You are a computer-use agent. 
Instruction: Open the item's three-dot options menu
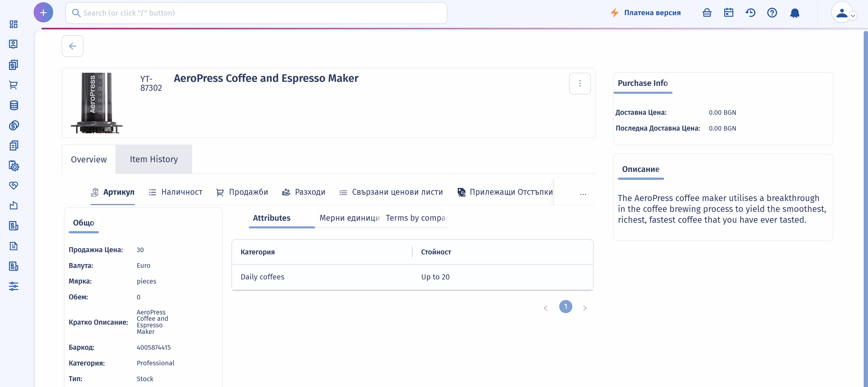tap(580, 84)
